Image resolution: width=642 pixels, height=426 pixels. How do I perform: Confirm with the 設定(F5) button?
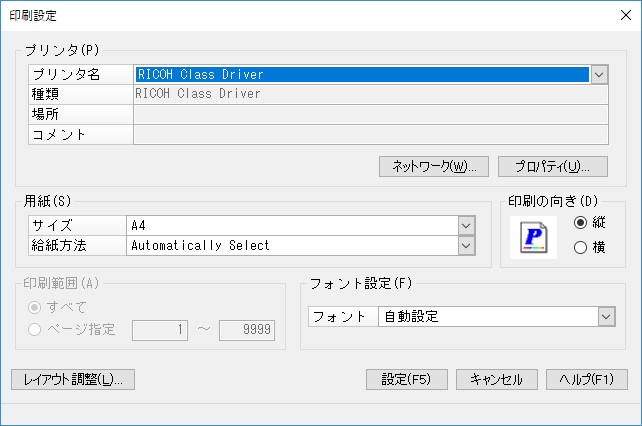pyautogui.click(x=407, y=379)
